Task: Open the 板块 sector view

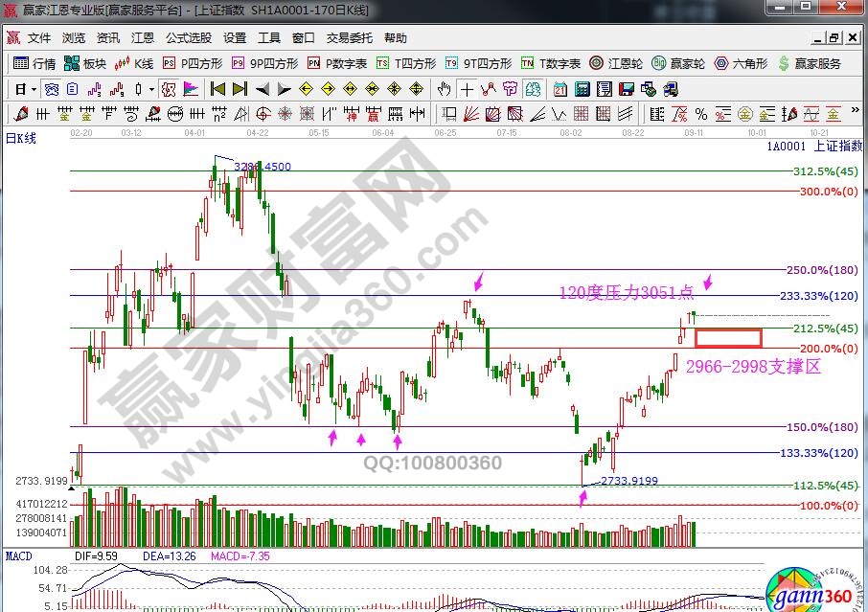Action: [84, 63]
